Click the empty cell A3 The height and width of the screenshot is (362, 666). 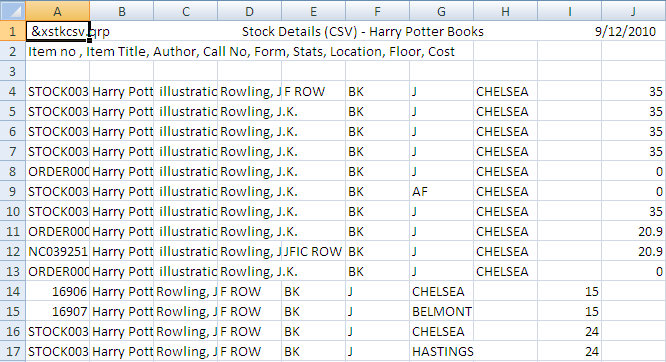[x=58, y=71]
